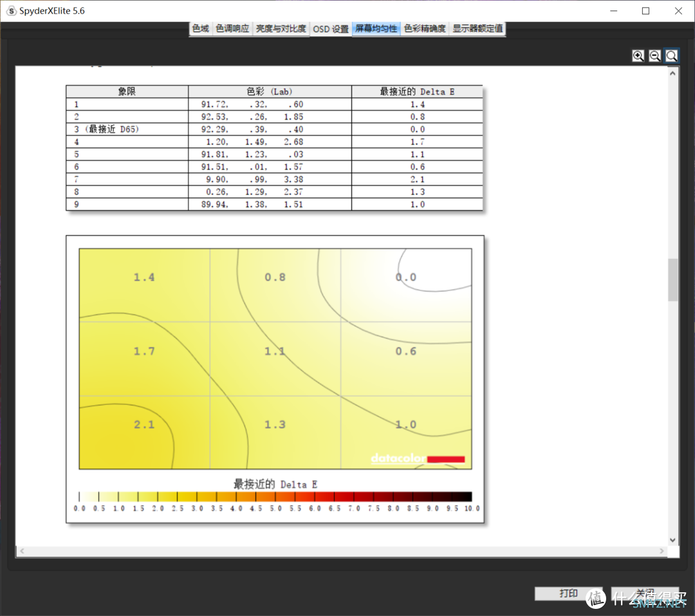Select the 屏幕均匀性 tab
Screen dimensions: 695x616
point(376,29)
